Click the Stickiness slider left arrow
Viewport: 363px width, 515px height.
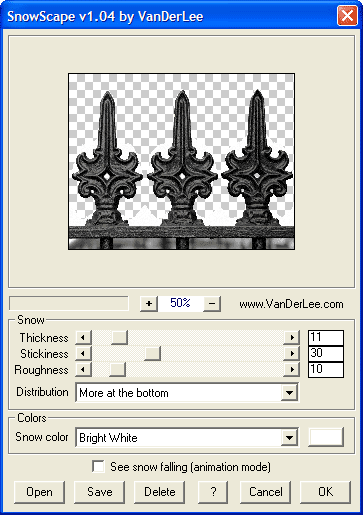[83, 353]
